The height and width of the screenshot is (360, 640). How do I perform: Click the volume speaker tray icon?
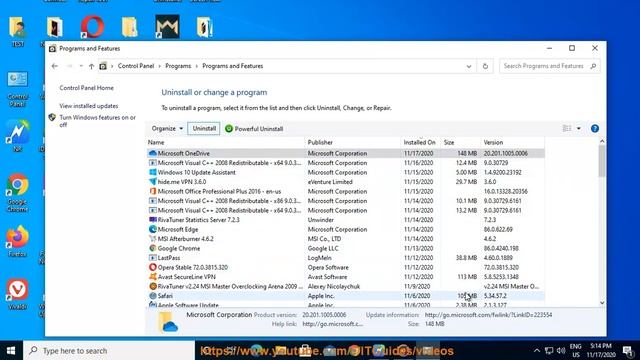click(561, 351)
